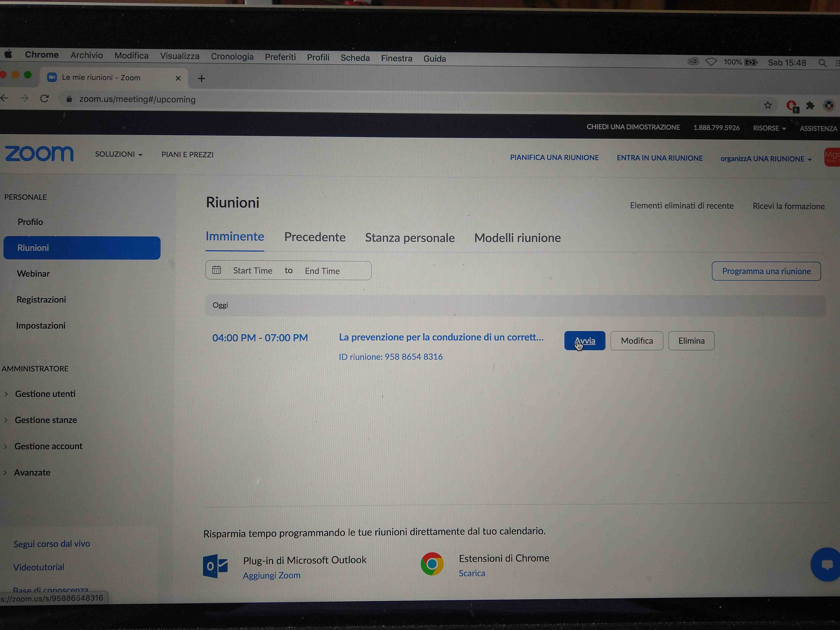Click the site lock icon
Image resolution: width=840 pixels, height=630 pixels.
(69, 99)
